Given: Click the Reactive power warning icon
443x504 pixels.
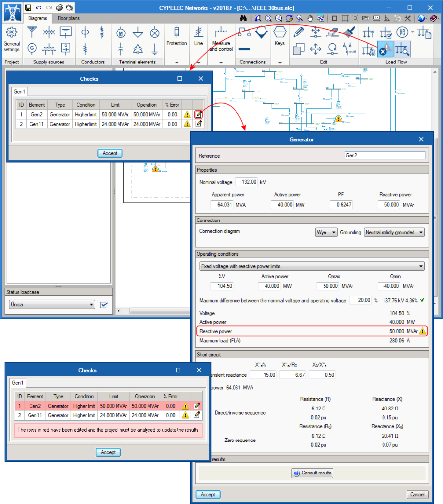Looking at the screenshot, I should (422, 331).
